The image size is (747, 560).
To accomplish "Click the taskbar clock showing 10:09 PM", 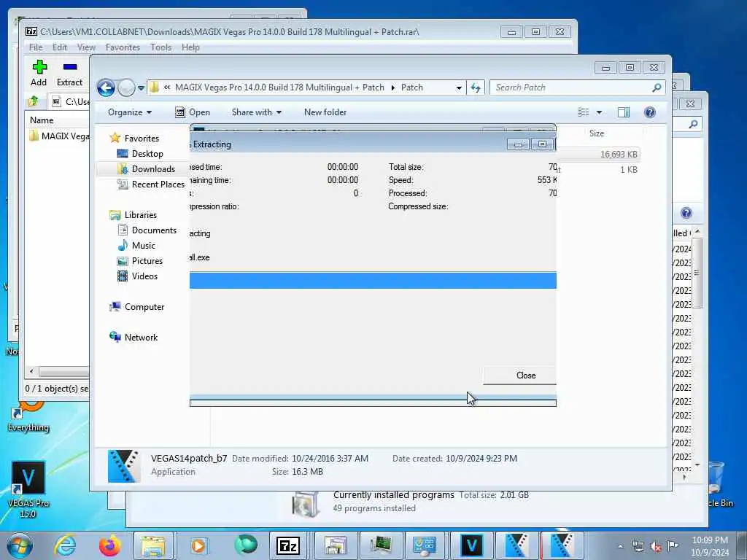I will pos(710,546).
